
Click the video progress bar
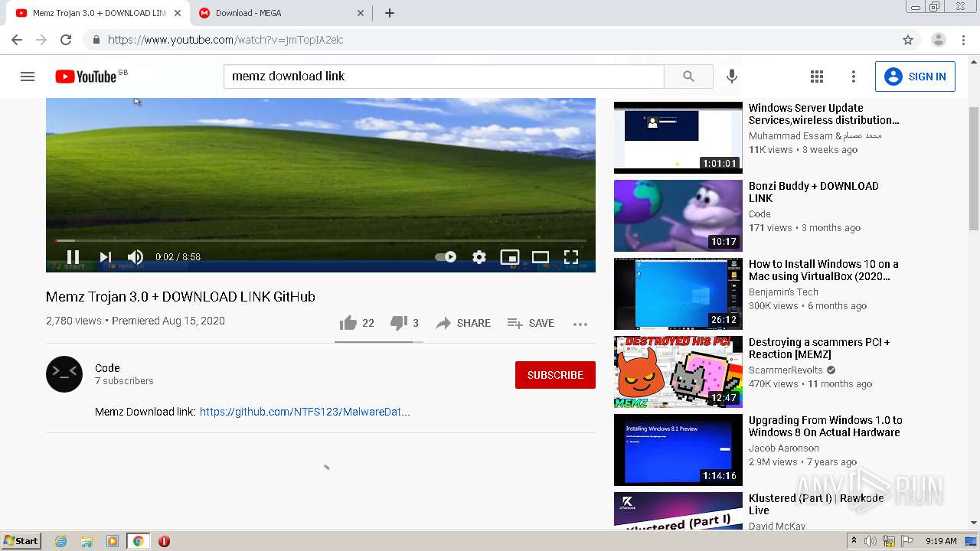pyautogui.click(x=321, y=240)
